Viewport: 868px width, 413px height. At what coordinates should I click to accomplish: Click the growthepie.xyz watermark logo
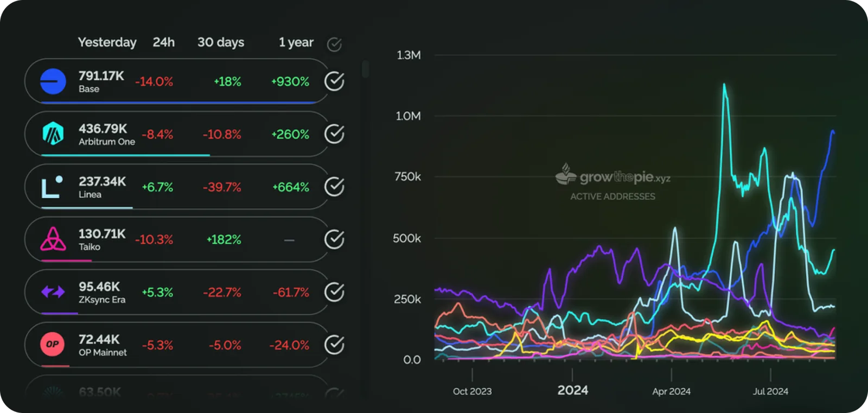coord(613,176)
